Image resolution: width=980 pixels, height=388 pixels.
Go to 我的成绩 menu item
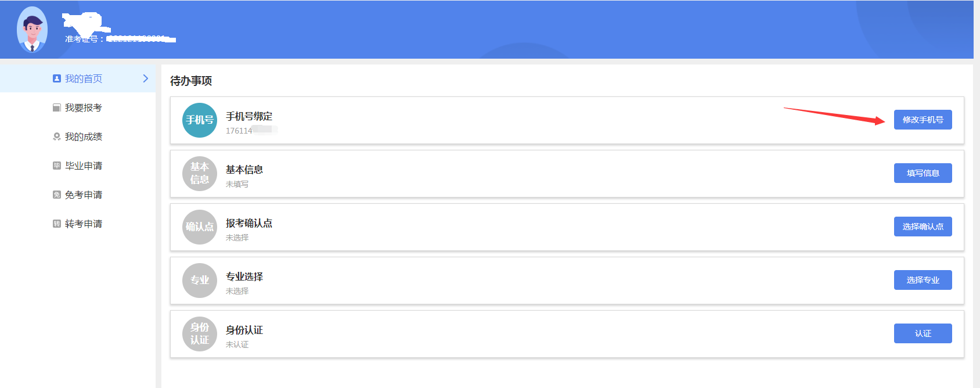point(84,136)
